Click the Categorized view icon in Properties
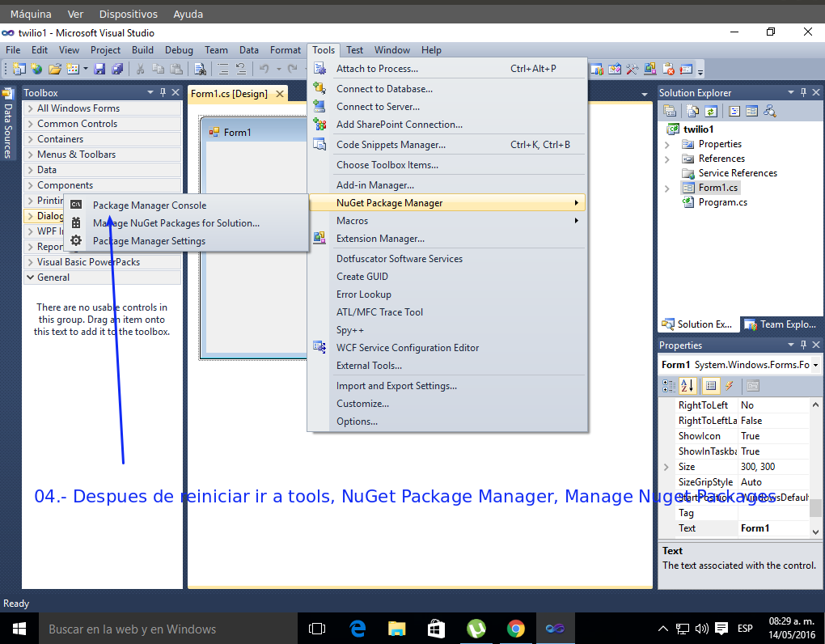This screenshot has height=644, width=825. [x=669, y=386]
